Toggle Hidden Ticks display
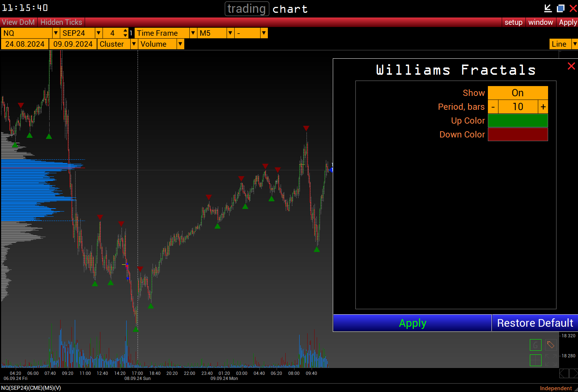The height and width of the screenshot is (392, 578). [x=61, y=22]
